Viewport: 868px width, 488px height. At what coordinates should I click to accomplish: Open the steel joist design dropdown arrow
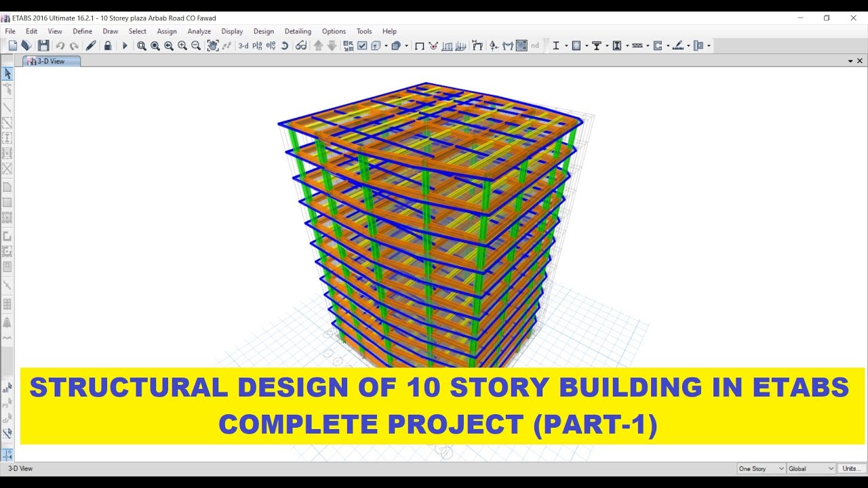(648, 45)
